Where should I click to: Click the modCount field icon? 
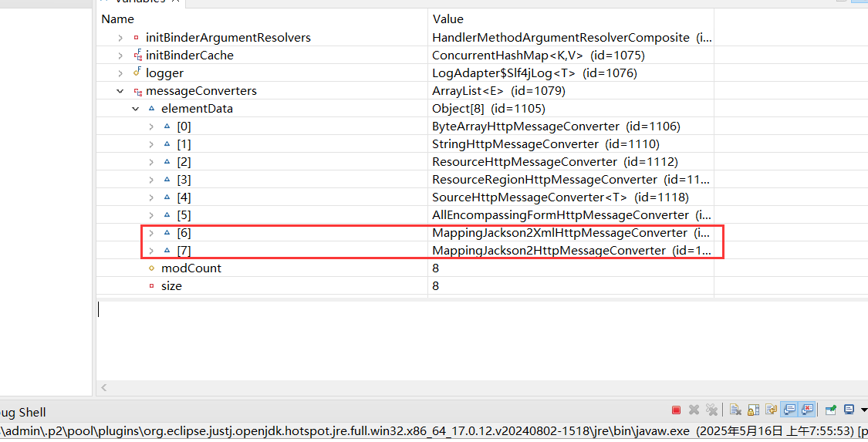click(x=152, y=268)
